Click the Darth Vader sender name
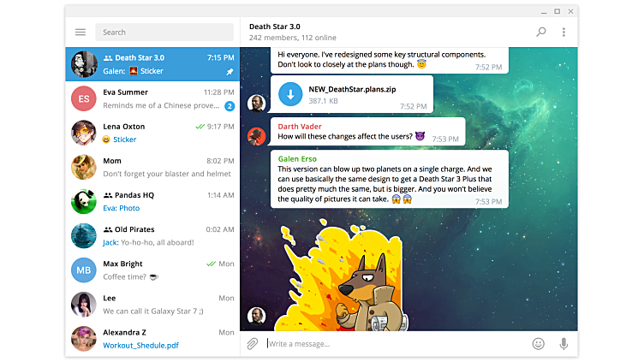 pyautogui.click(x=300, y=126)
